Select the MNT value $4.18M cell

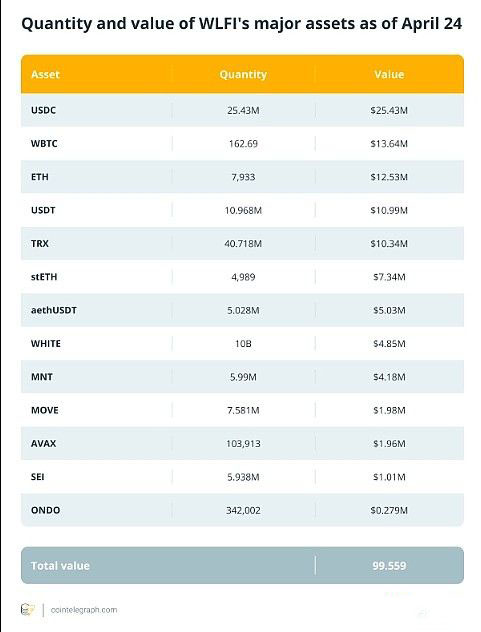(x=389, y=377)
